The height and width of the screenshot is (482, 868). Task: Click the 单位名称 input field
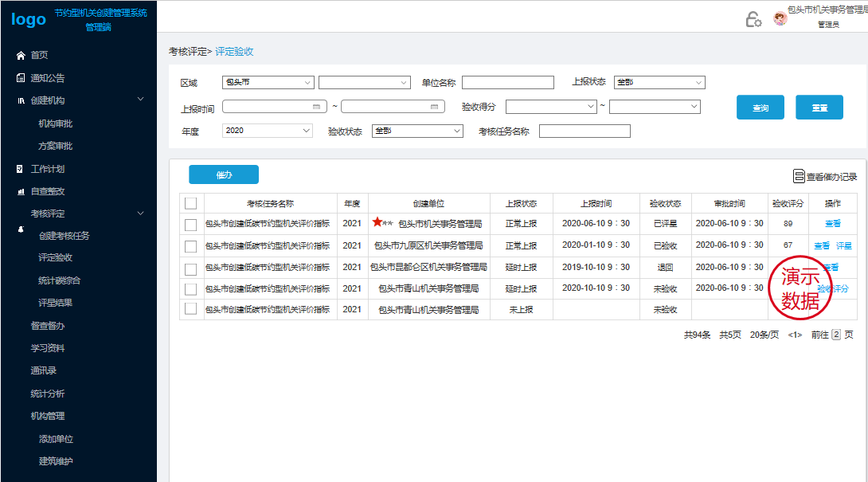click(x=507, y=83)
